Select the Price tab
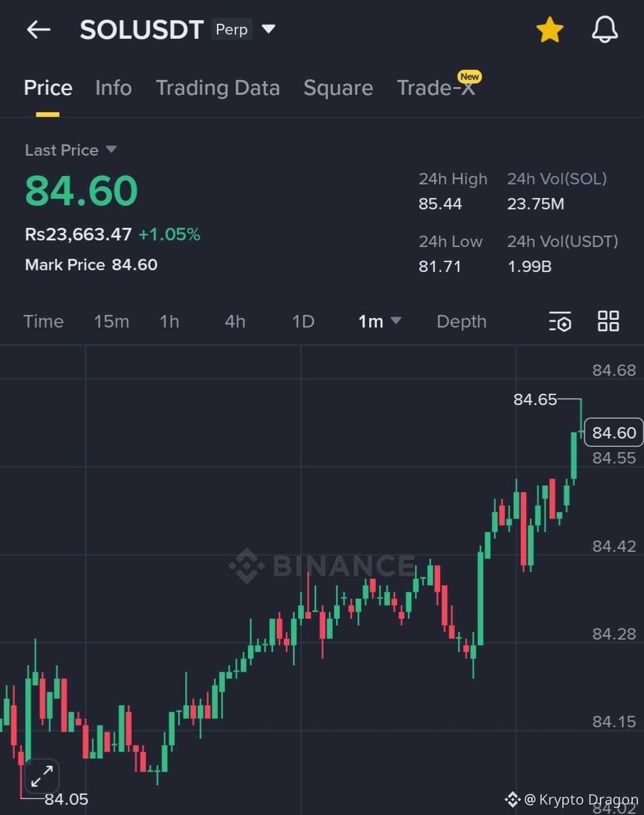The width and height of the screenshot is (644, 815). pos(48,88)
